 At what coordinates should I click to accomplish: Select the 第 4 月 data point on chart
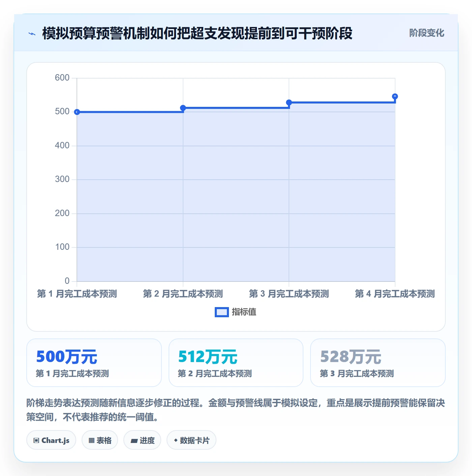395,96
